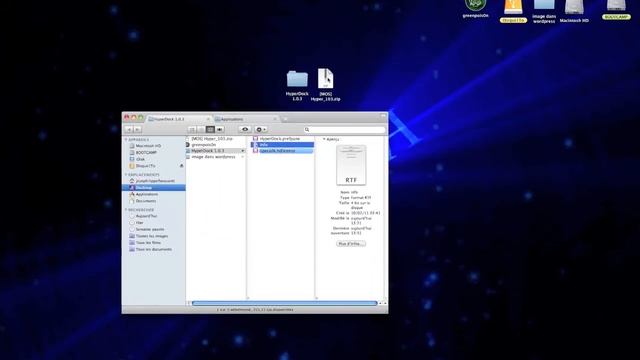Click the Finder forward navigation arrow
The height and width of the screenshot is (360, 640).
(x=138, y=129)
